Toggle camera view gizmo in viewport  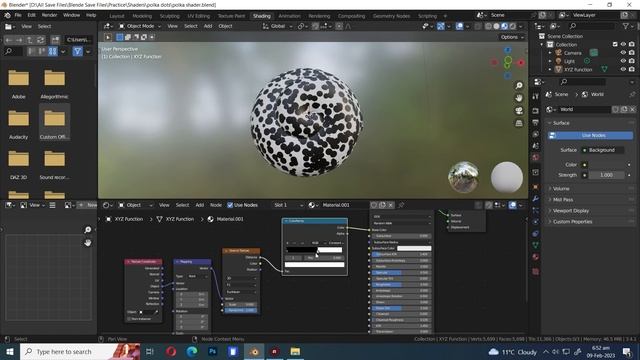point(519,111)
